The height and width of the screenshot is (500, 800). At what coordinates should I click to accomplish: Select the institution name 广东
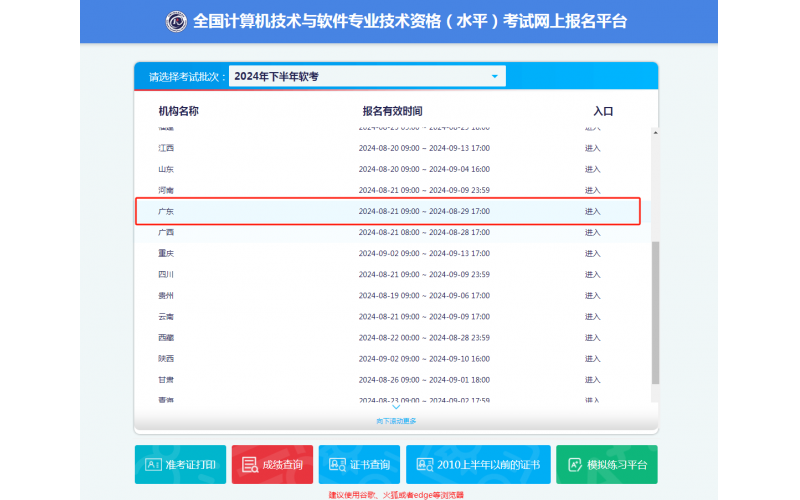point(166,211)
